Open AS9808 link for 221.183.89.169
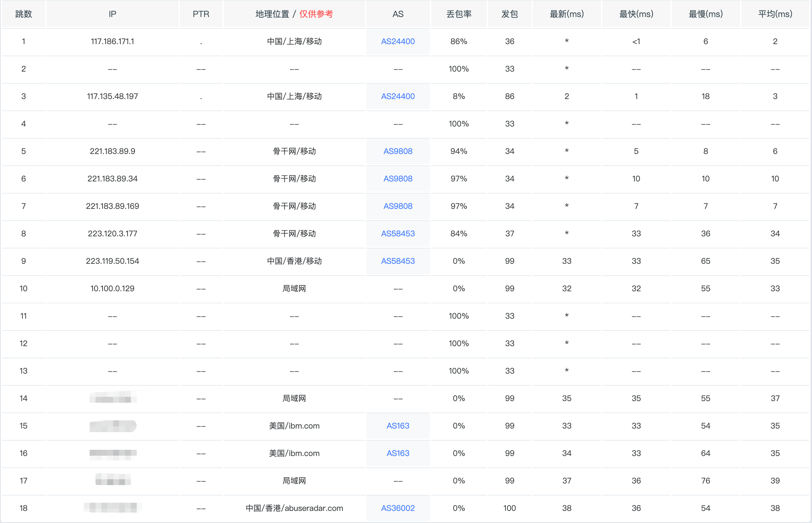Image resolution: width=812 pixels, height=523 pixels. coord(398,206)
